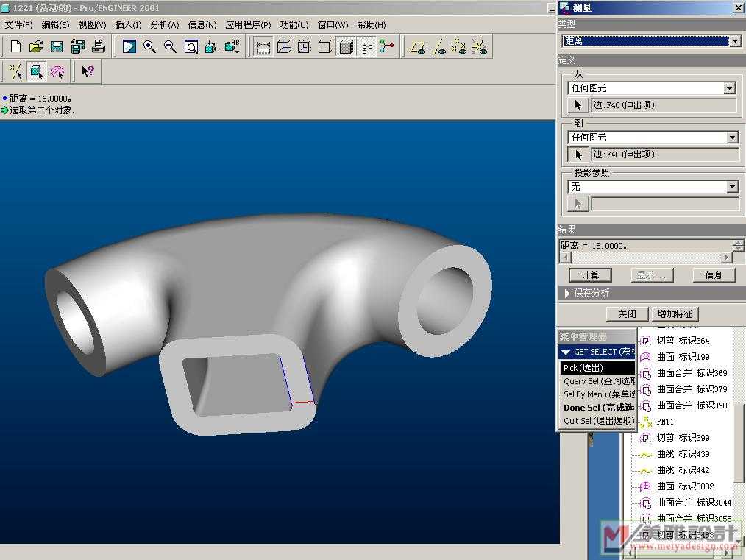Image resolution: width=746 pixels, height=560 pixels.
Task: Open a file using the folder icon
Action: coord(36,46)
